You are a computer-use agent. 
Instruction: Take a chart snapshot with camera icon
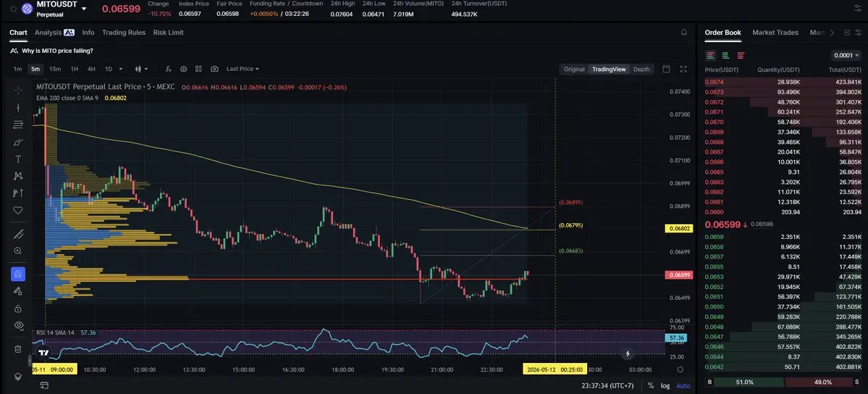214,69
